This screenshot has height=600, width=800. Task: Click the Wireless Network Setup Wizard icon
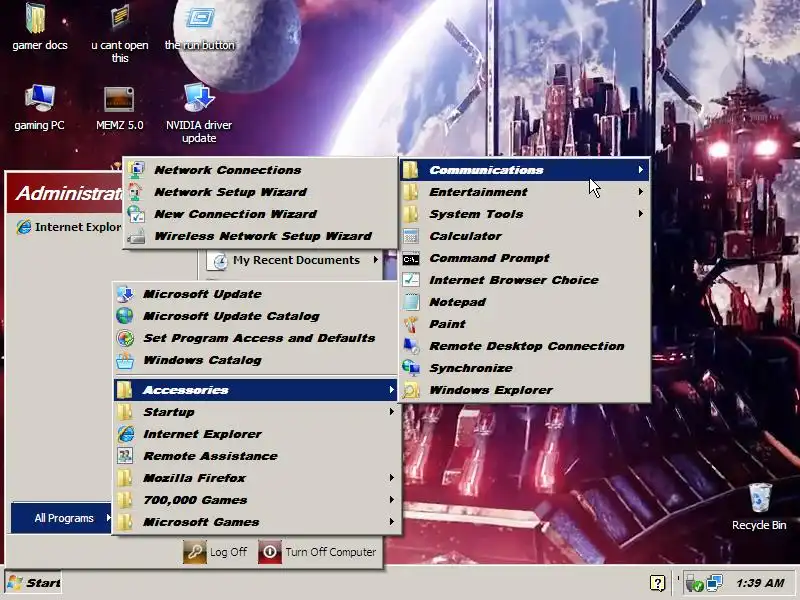point(136,236)
